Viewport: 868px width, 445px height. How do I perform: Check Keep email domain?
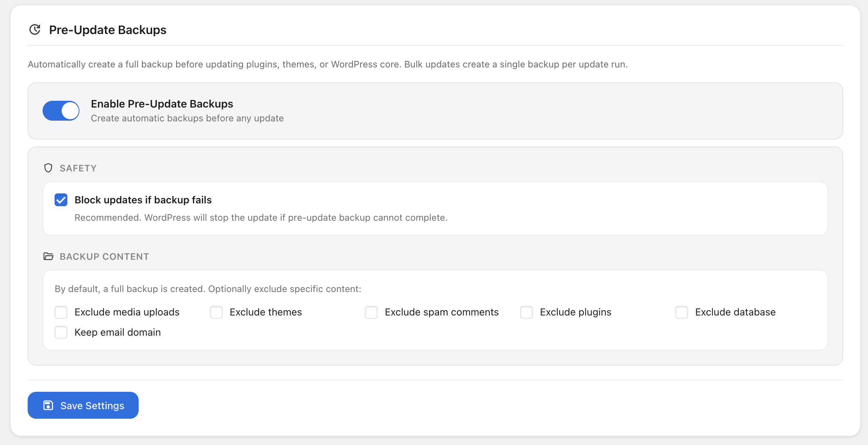point(61,333)
